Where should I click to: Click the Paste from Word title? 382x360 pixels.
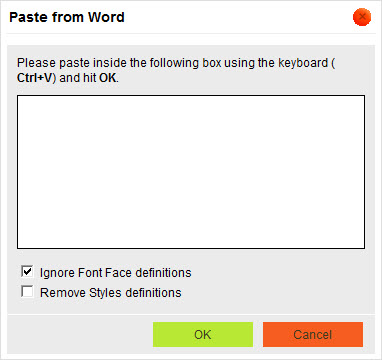click(67, 17)
